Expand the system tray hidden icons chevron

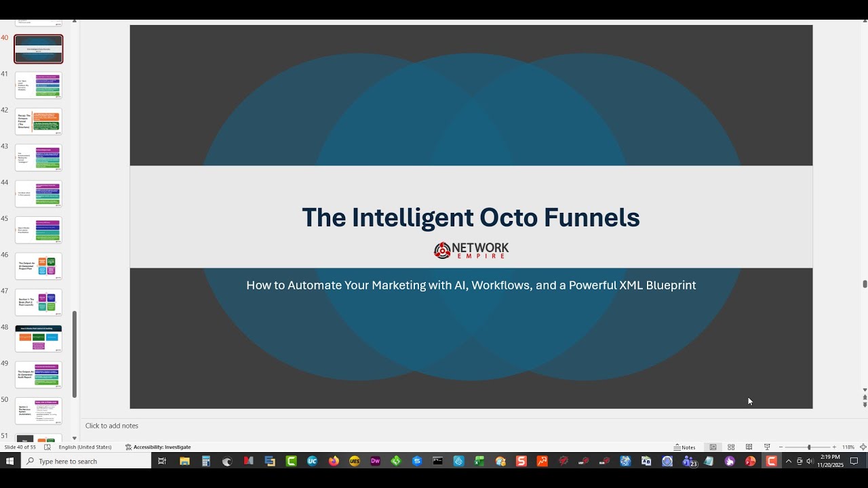click(789, 462)
